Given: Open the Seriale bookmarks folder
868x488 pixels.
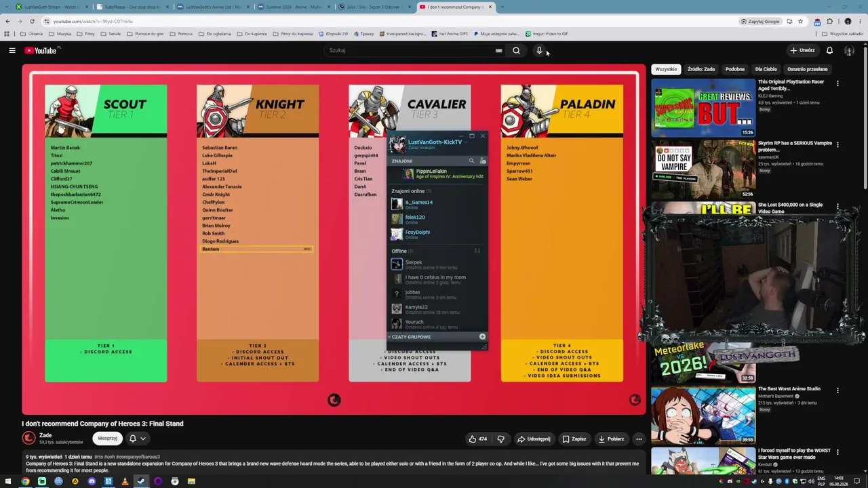Looking at the screenshot, I should [111, 34].
